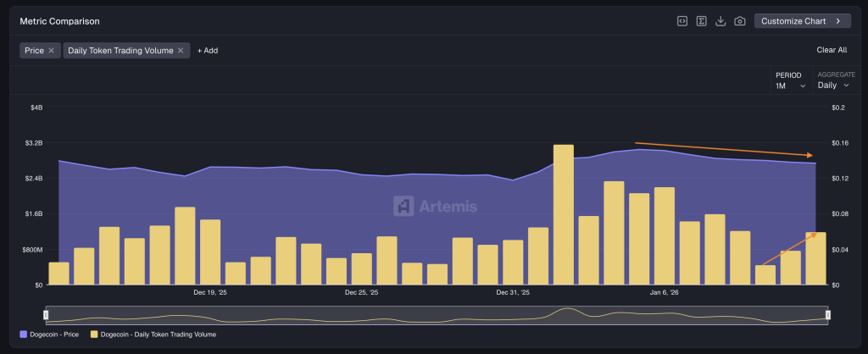Click the + Add metric button
The height and width of the screenshot is (354, 868).
click(x=208, y=51)
